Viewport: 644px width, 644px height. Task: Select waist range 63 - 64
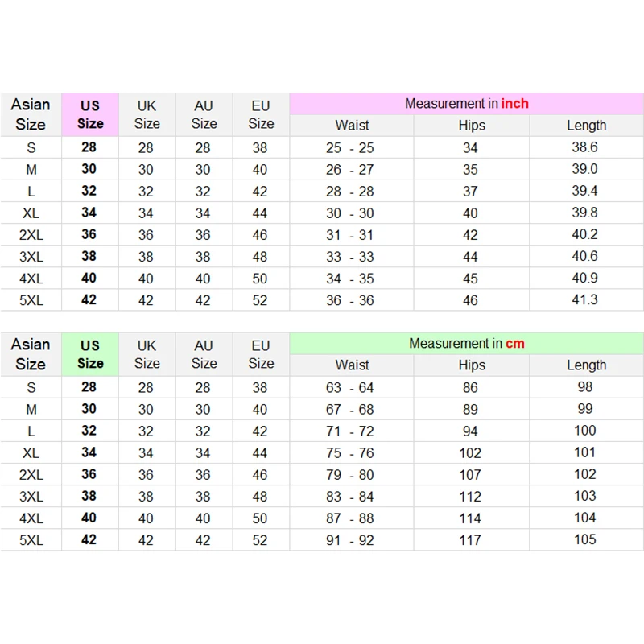coord(350,387)
